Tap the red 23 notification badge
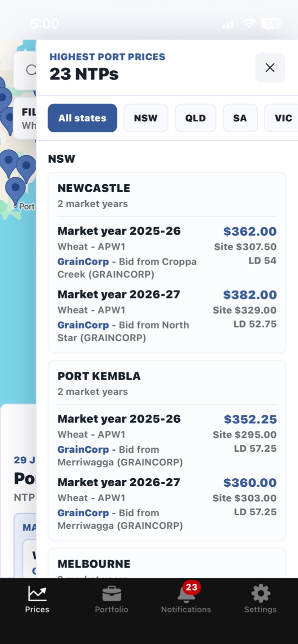Screen dimensions: 298x644 pos(191,588)
